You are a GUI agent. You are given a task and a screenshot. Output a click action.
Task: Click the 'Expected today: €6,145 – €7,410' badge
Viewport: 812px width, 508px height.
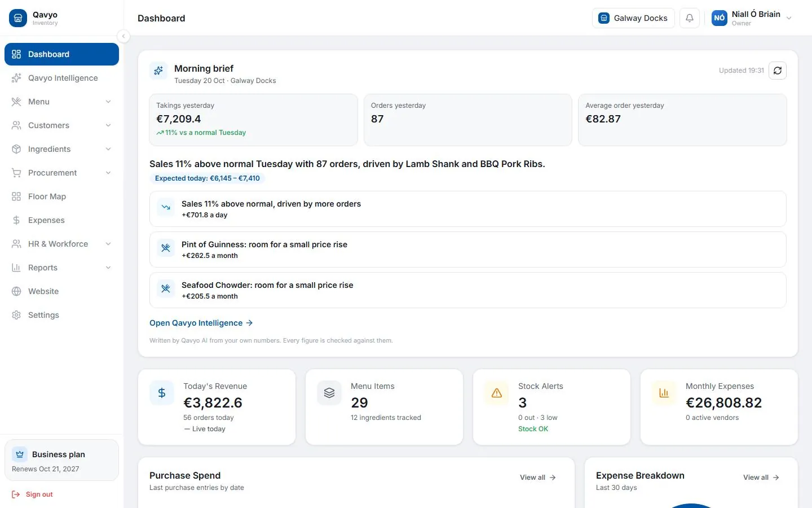pyautogui.click(x=207, y=178)
